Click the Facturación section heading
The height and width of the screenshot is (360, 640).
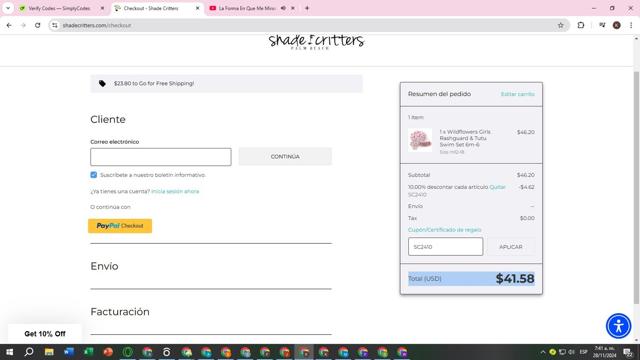[x=120, y=312]
